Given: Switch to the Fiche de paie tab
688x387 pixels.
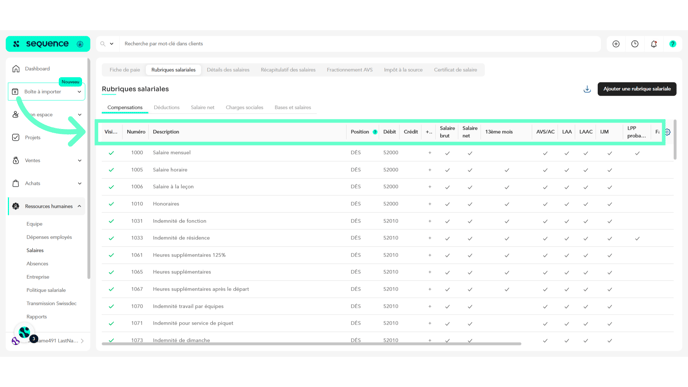Looking at the screenshot, I should [125, 70].
